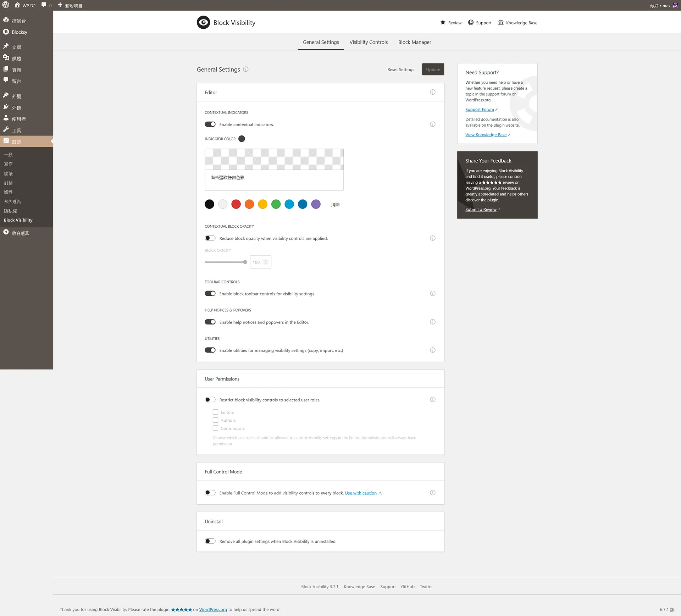Viewport: 681px width, 616px height.
Task: Switch to Visibility Controls tab
Action: (x=369, y=42)
